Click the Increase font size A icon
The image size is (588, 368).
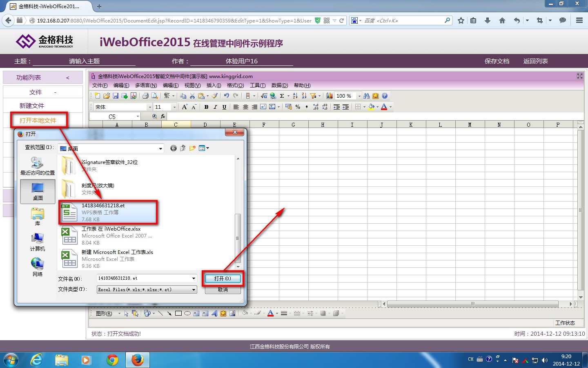[185, 107]
